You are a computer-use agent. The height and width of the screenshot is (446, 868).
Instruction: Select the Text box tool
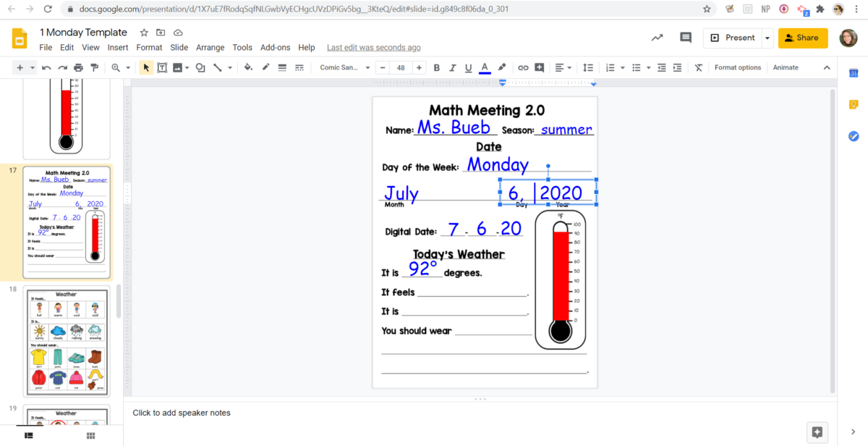click(x=162, y=67)
